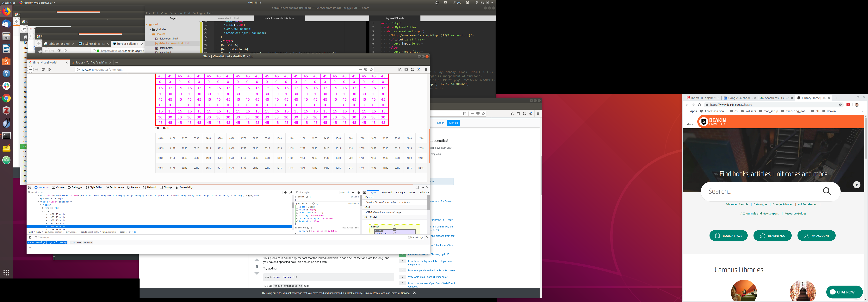Open responsive design mode icon in DevTools
This screenshot has height=302, width=868.
pyautogui.click(x=417, y=188)
